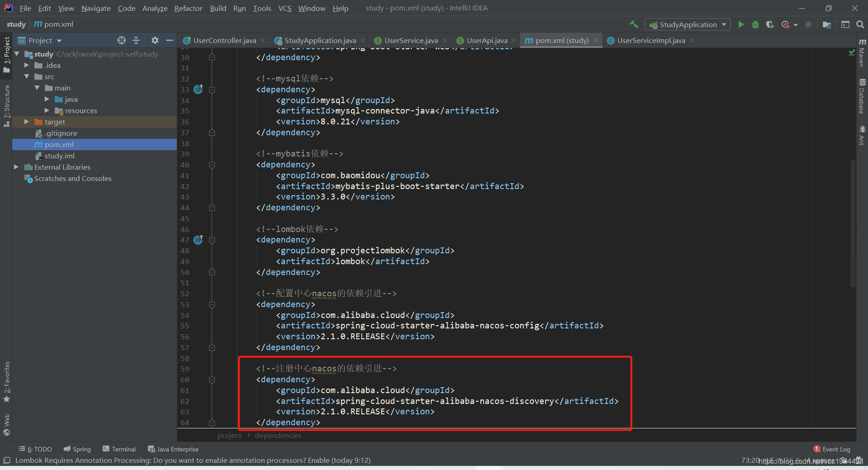Expand the .idea folder

pos(27,65)
